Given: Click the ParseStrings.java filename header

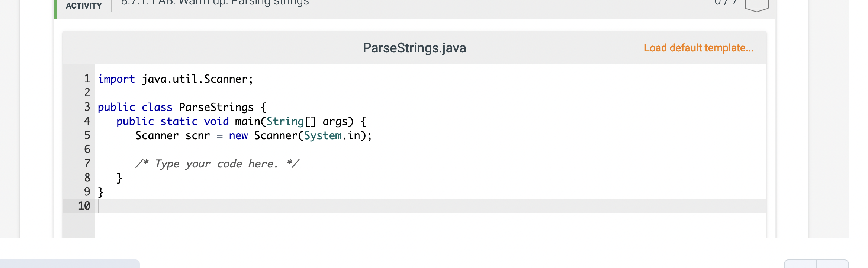Looking at the screenshot, I should pyautogui.click(x=415, y=48).
